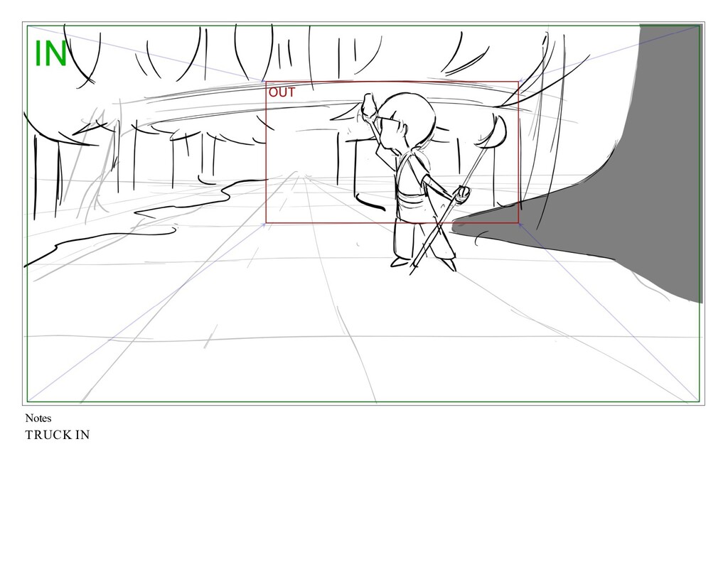728x562 pixels.
Task: Click the green IN camera label
Action: pos(50,53)
